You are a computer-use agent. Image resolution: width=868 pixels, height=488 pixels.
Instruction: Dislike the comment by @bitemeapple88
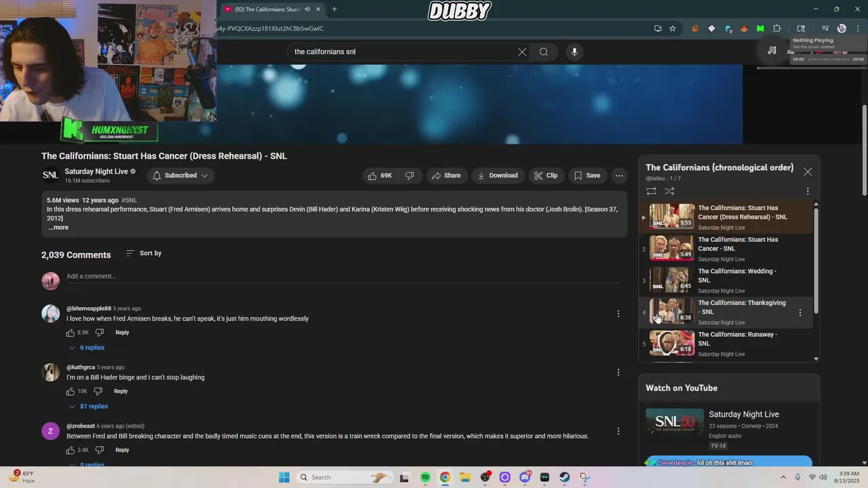coord(100,333)
